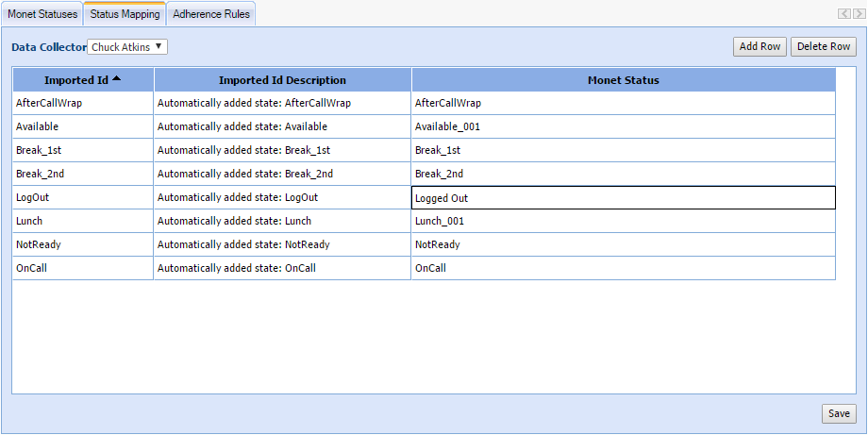Image resolution: width=868 pixels, height=435 pixels.
Task: Open the Data Collector dropdown
Action: tap(127, 47)
